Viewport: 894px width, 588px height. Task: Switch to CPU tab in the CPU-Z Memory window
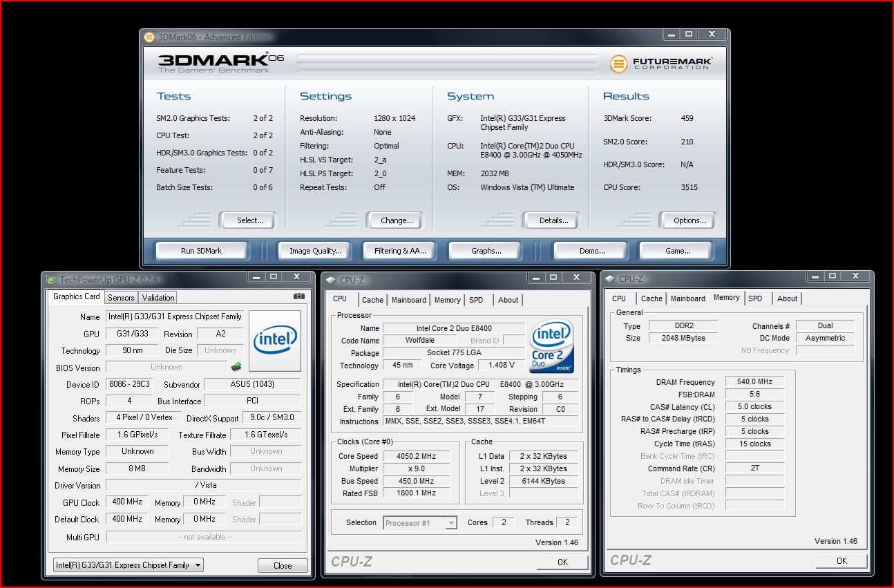coord(619,298)
